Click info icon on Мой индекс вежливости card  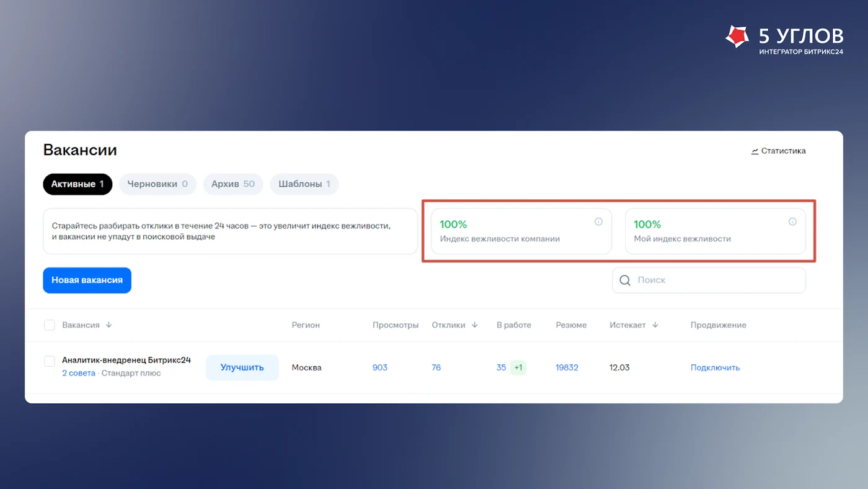click(x=792, y=222)
